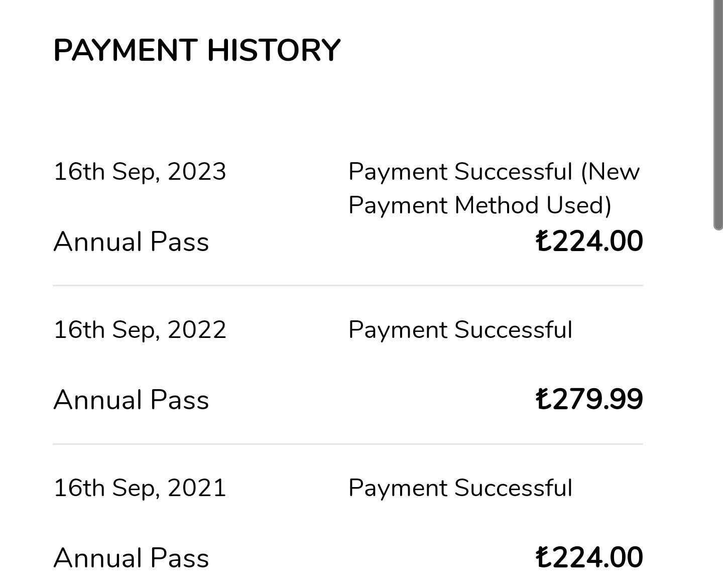Click the 2021 Payment Successful status
This screenshot has height=588, width=723.
coord(460,488)
